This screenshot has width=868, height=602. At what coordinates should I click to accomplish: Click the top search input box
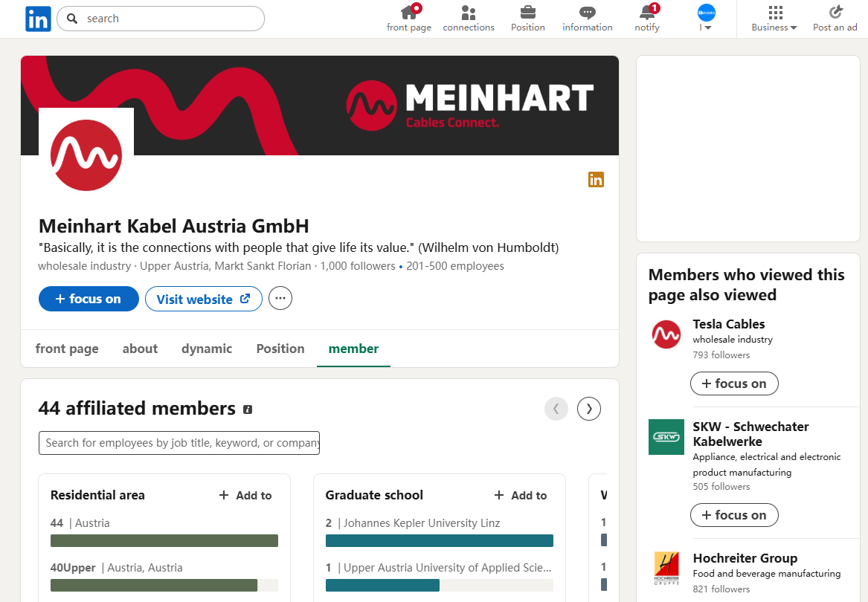point(161,19)
